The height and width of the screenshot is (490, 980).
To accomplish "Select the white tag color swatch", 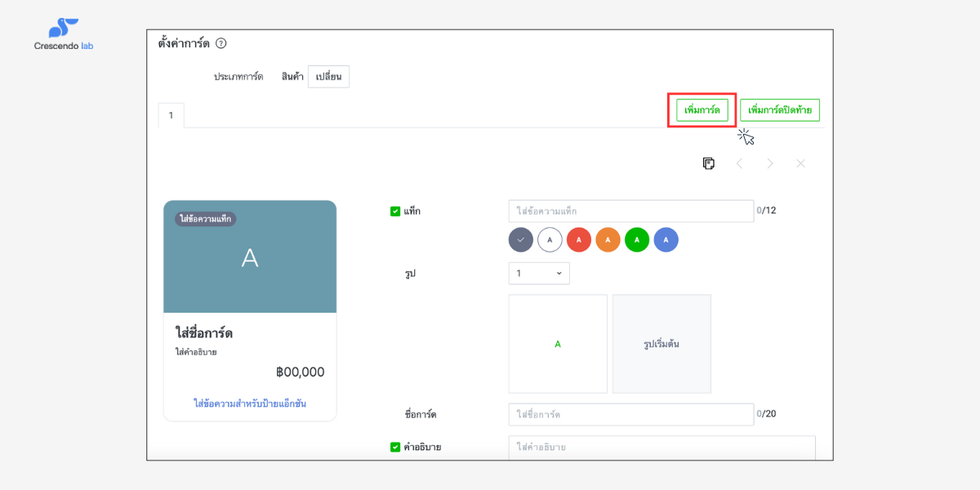I will point(549,239).
